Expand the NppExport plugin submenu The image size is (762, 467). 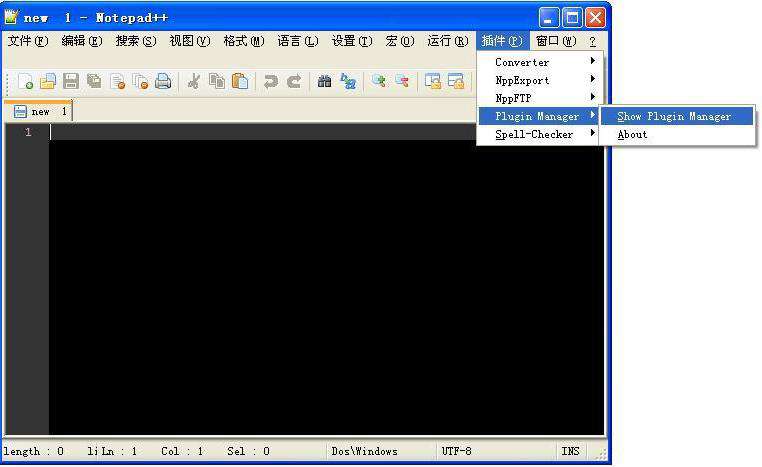click(540, 80)
